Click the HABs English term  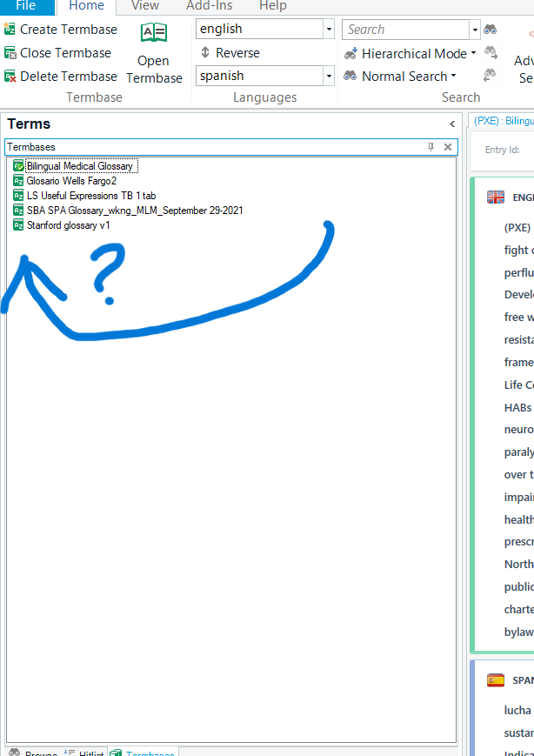coord(518,407)
